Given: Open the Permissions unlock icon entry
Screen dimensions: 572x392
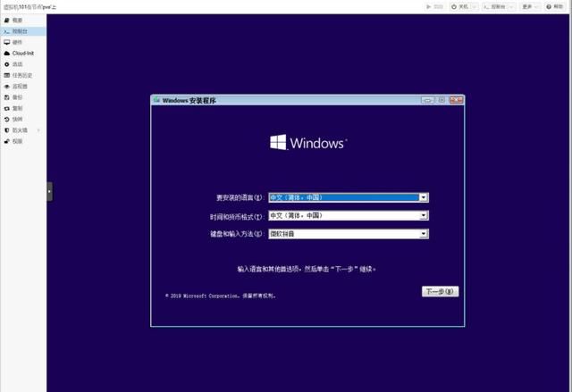Looking at the screenshot, I should click(6, 141).
